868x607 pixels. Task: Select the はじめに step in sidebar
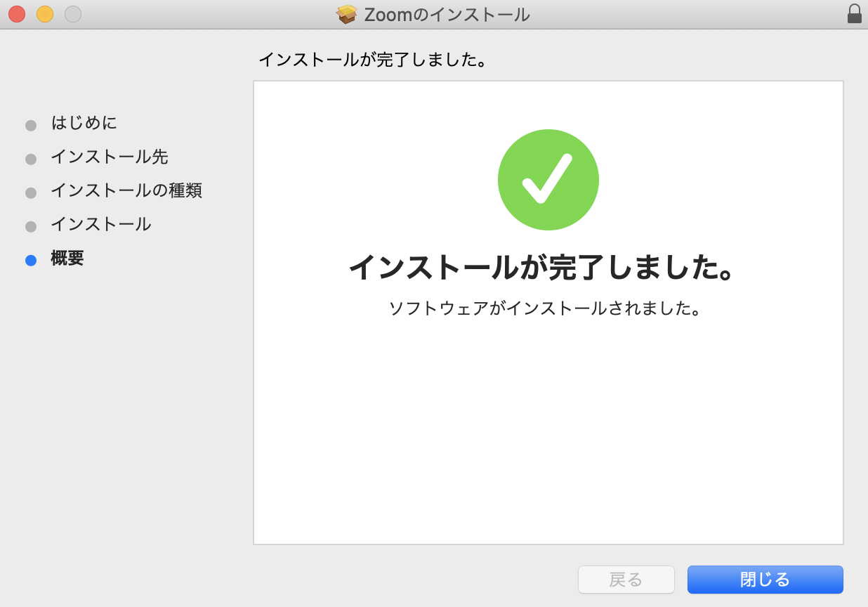tap(84, 123)
